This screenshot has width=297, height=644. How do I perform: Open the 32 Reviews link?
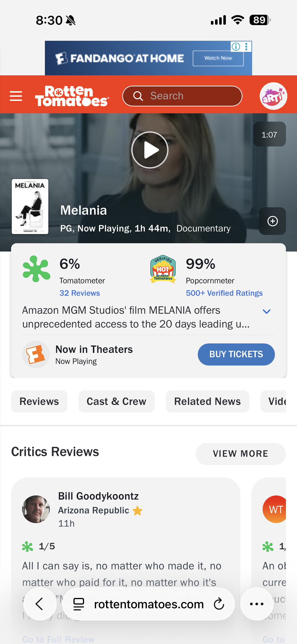coord(79,293)
